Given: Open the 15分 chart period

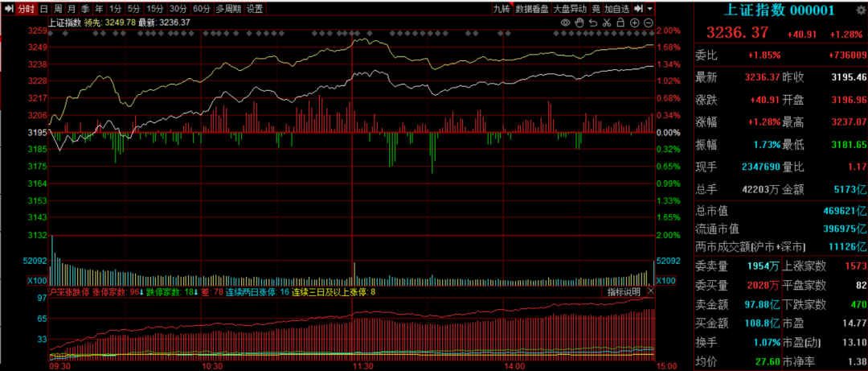Looking at the screenshot, I should click(154, 9).
